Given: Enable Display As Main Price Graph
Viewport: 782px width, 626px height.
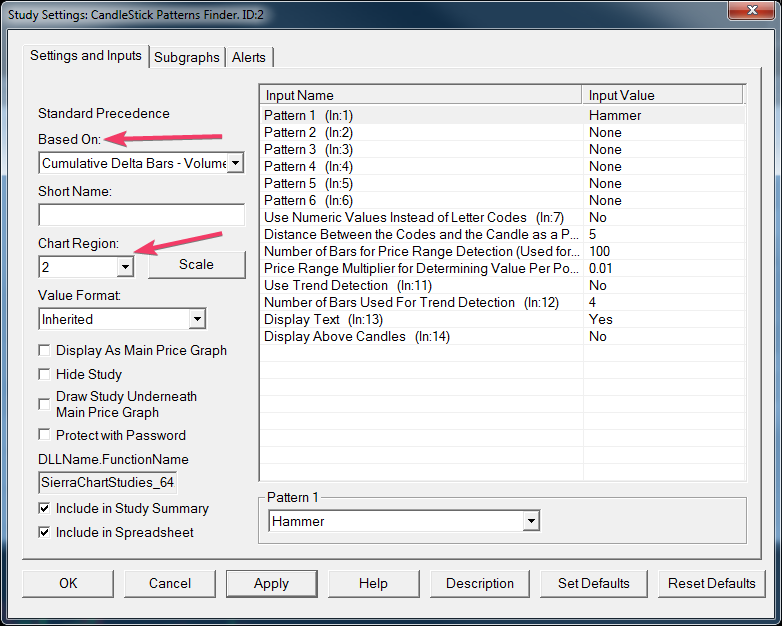Looking at the screenshot, I should (x=44, y=350).
